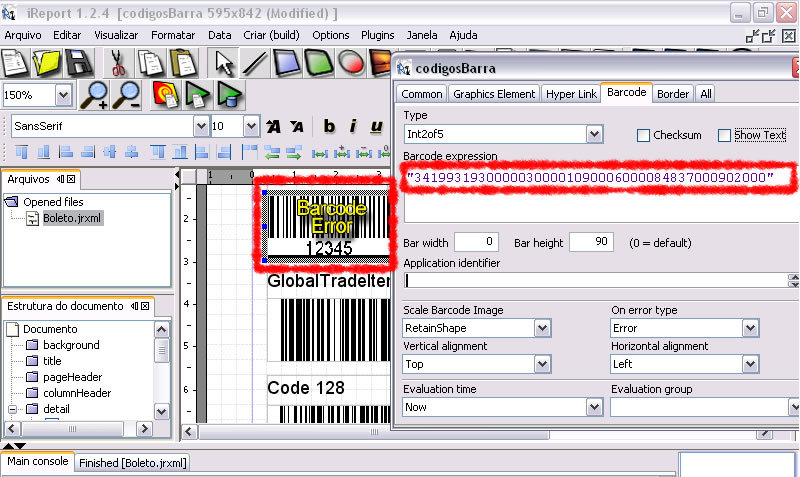Enable the Show Text checkbox
Viewport: 800px width, 477px height.
(724, 135)
